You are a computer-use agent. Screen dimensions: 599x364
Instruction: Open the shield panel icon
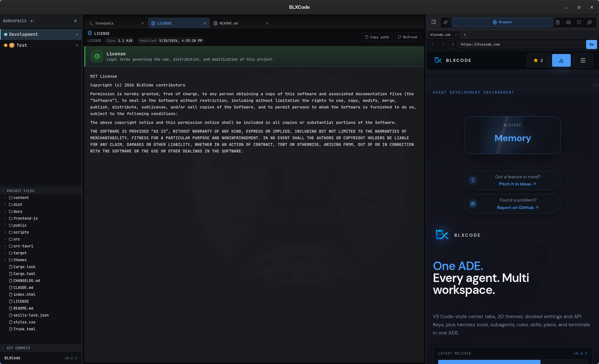[x=579, y=22]
